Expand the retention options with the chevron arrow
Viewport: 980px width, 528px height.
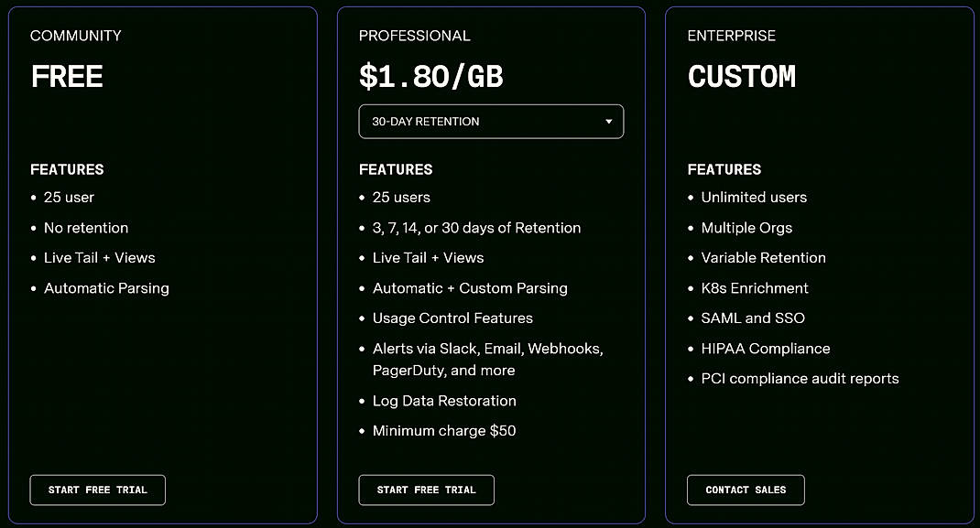(x=607, y=121)
